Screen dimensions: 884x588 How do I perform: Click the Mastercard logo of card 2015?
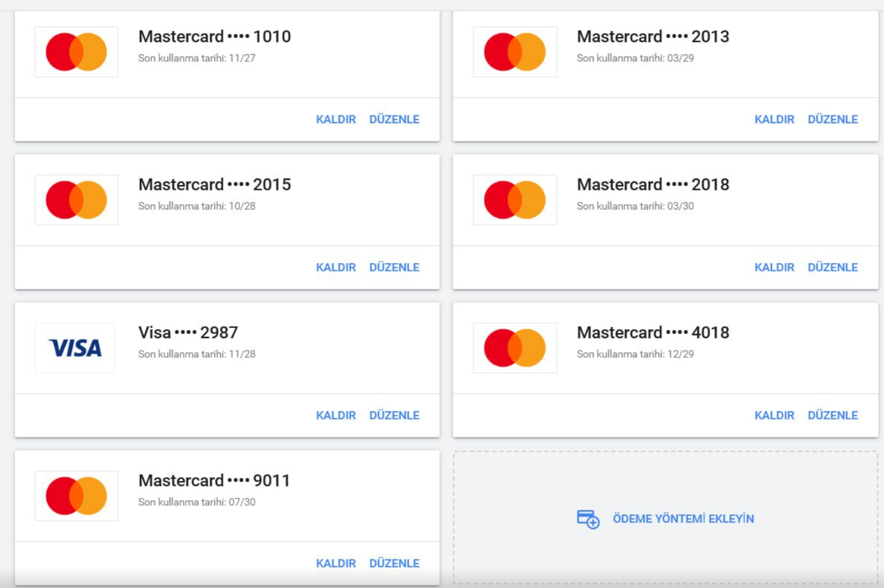tap(76, 200)
